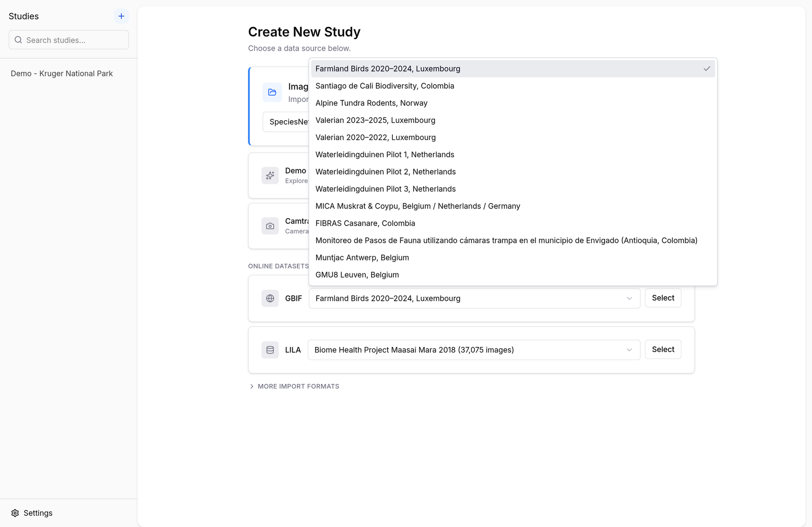This screenshot has width=812, height=527.
Task: Open the GBIF dataset dropdown
Action: point(475,298)
